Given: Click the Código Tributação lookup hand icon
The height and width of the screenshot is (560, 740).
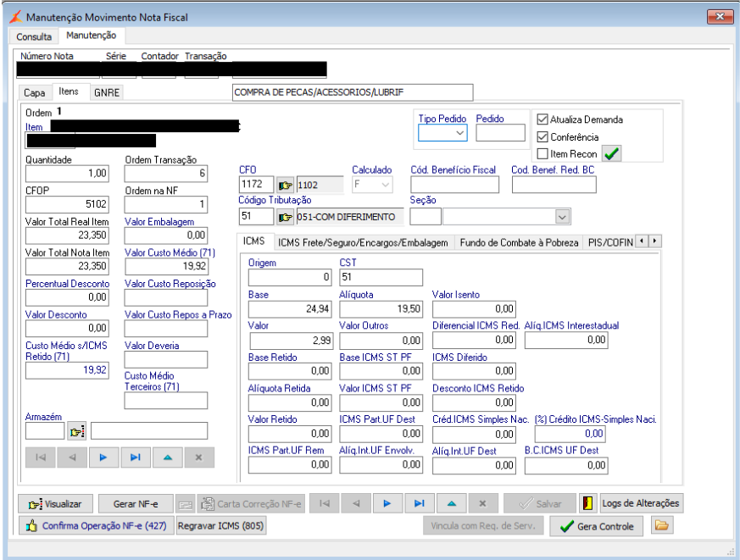Looking at the screenshot, I should pyautogui.click(x=285, y=217).
